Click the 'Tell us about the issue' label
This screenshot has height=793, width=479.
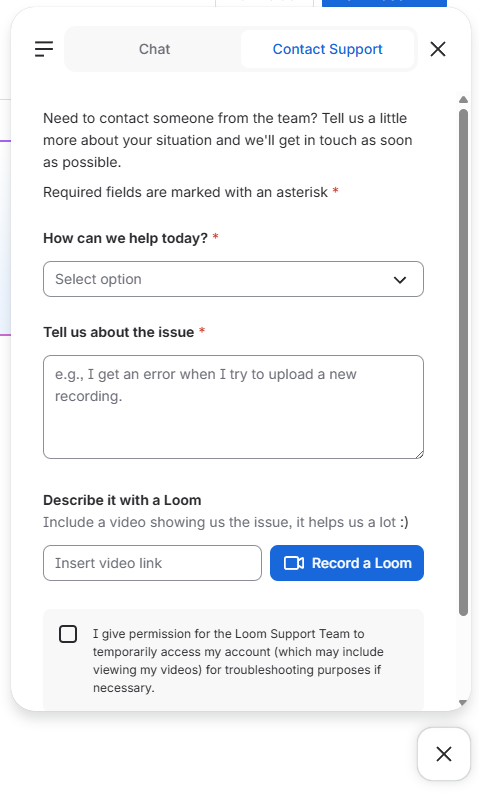pyautogui.click(x=119, y=332)
